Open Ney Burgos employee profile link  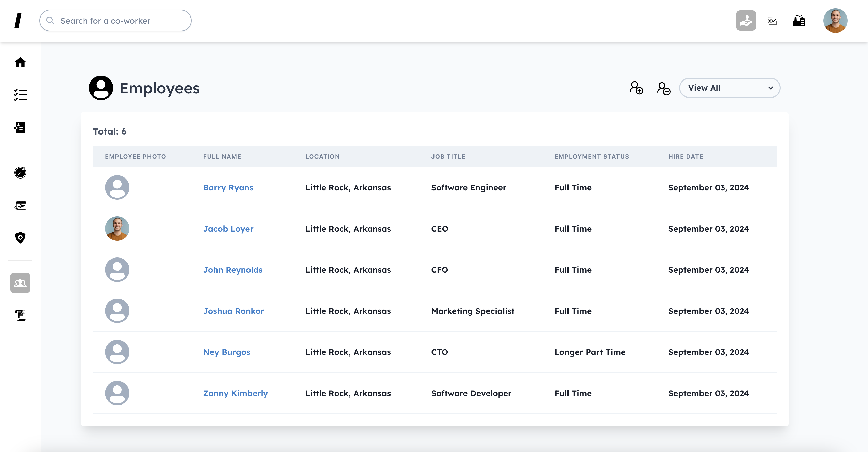coord(226,352)
